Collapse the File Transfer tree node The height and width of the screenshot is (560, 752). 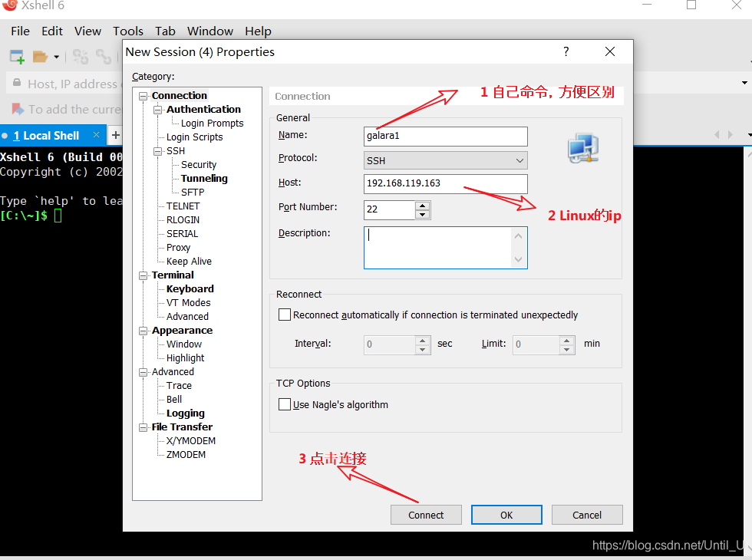point(143,427)
